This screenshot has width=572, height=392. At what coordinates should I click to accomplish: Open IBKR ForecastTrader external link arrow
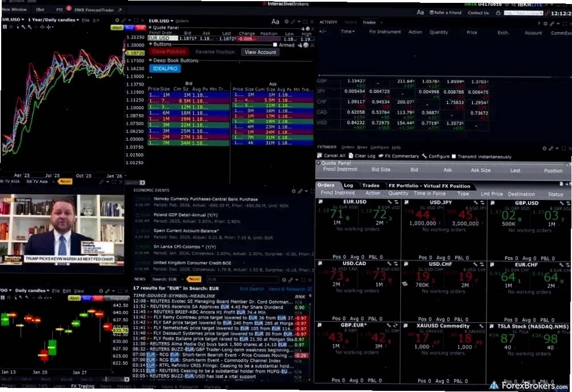coord(120,10)
